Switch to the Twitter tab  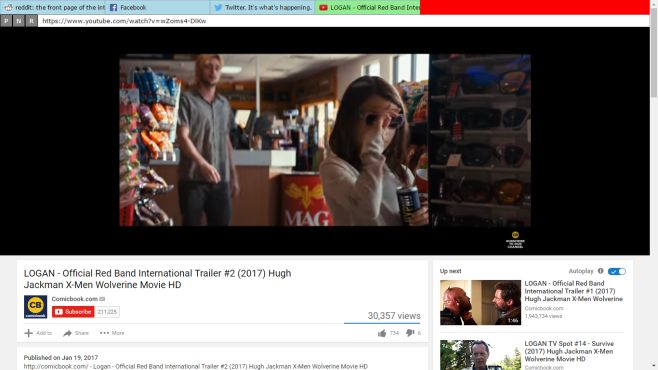[262, 7]
